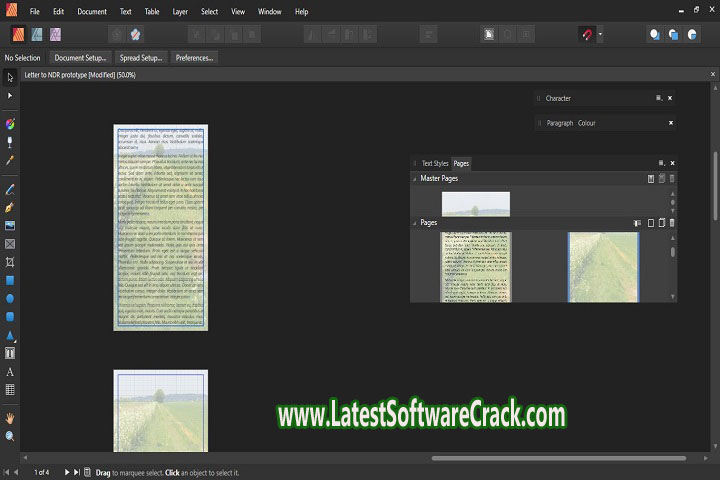Viewport: 720px width, 480px height.
Task: Select the Place Image tool
Action: pos(10,226)
